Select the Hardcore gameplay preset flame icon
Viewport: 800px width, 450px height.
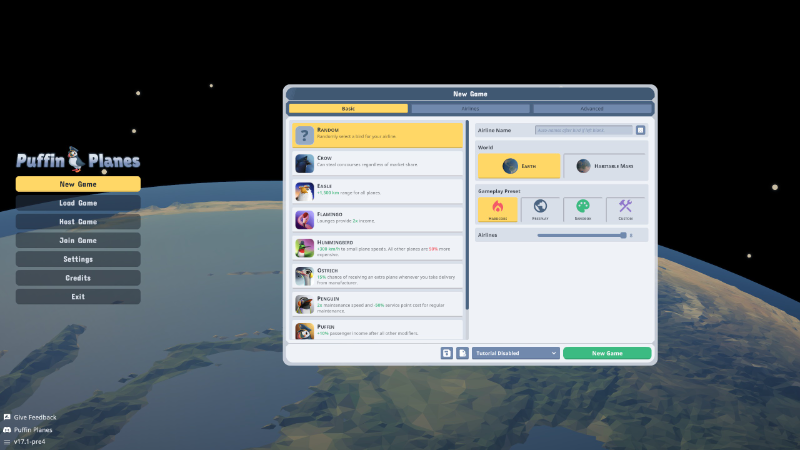point(497,207)
